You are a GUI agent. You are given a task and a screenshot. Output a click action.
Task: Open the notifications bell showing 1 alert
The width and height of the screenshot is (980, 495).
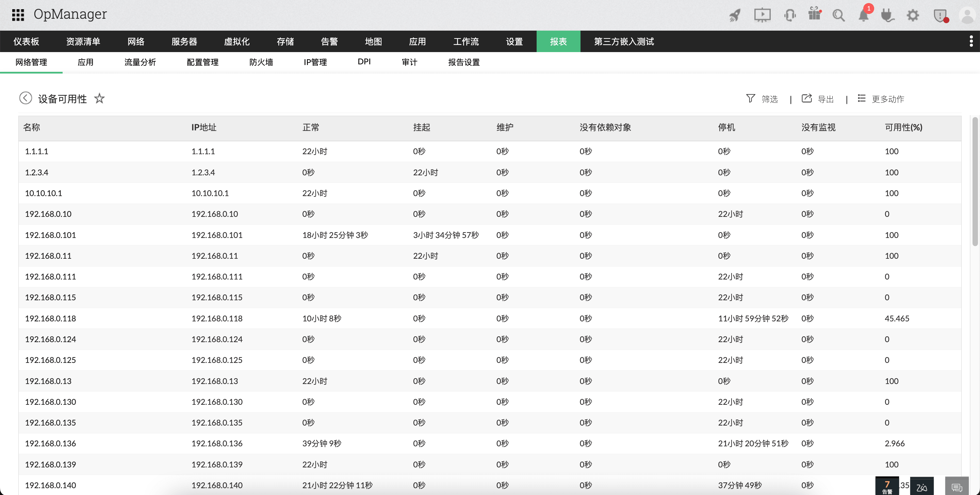pos(863,15)
